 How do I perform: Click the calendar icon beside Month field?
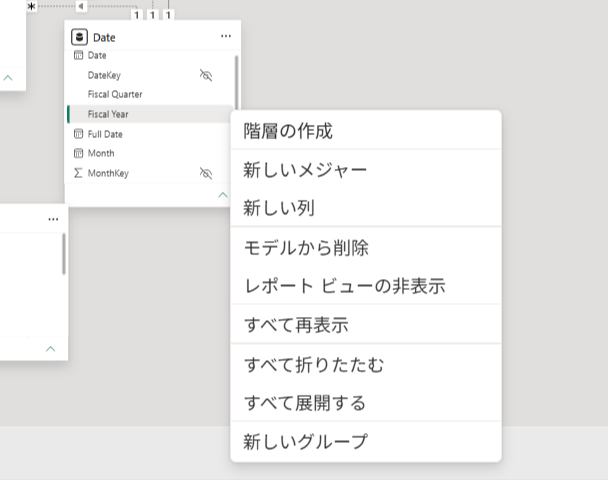(78, 153)
